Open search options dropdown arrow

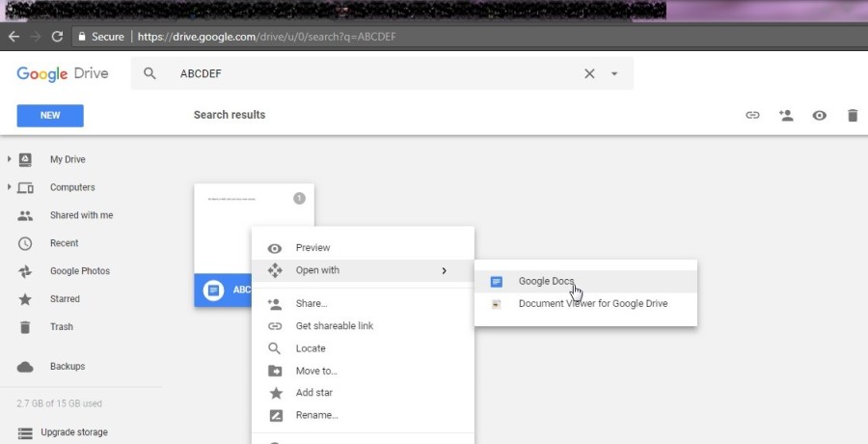click(614, 73)
